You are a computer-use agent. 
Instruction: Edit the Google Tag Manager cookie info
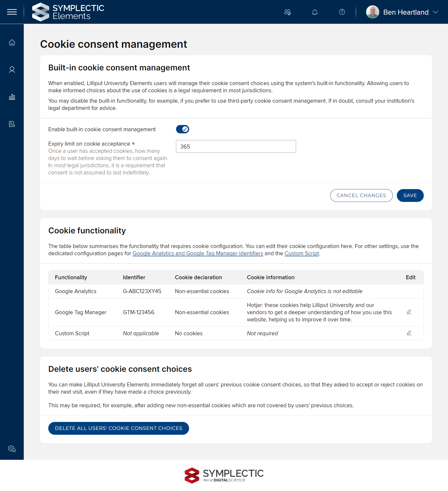click(x=409, y=312)
